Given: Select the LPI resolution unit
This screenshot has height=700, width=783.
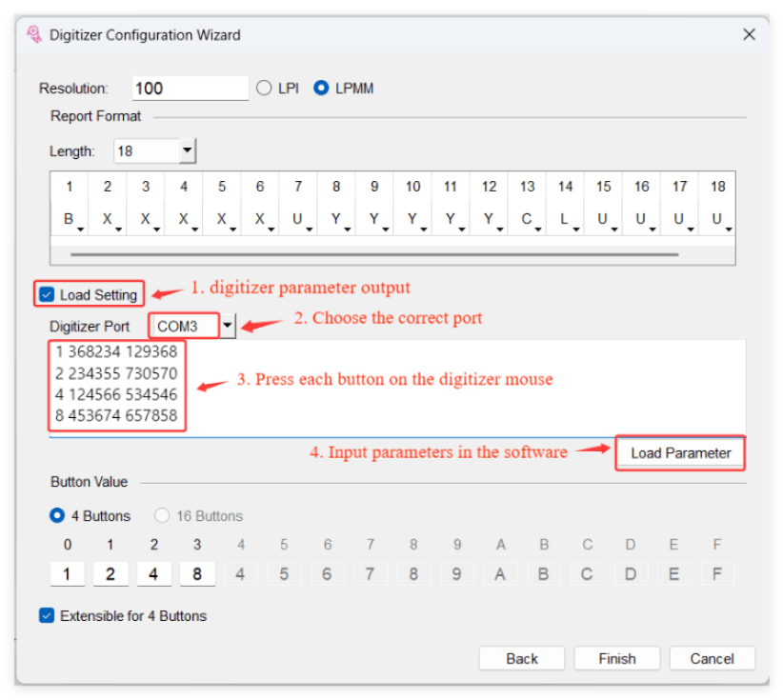Looking at the screenshot, I should pyautogui.click(x=265, y=89).
